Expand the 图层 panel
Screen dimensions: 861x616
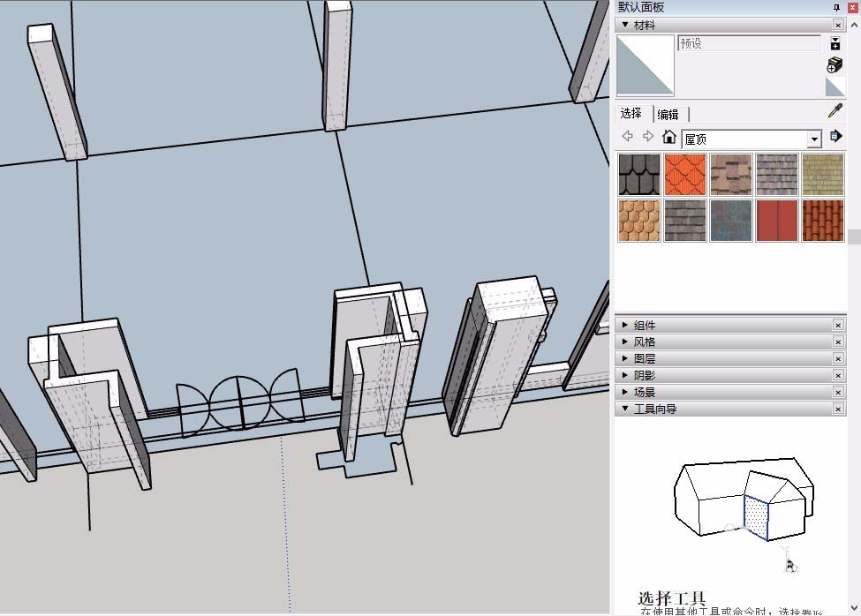click(x=626, y=359)
